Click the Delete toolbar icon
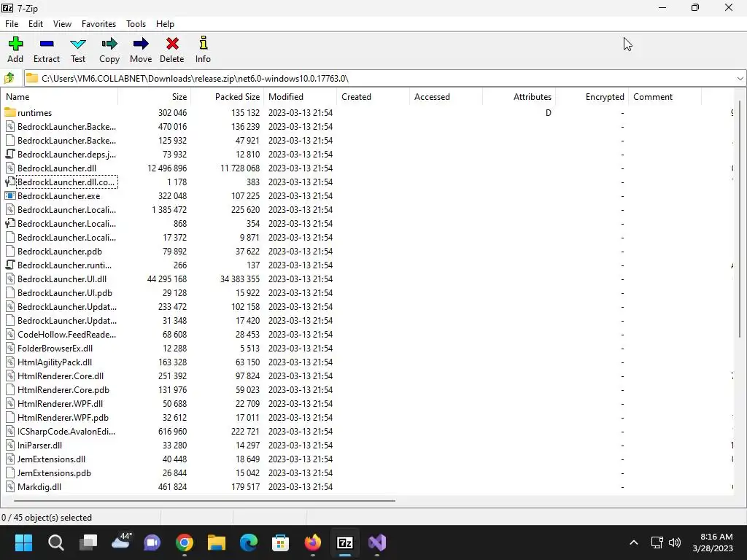747x560 pixels. 172,44
